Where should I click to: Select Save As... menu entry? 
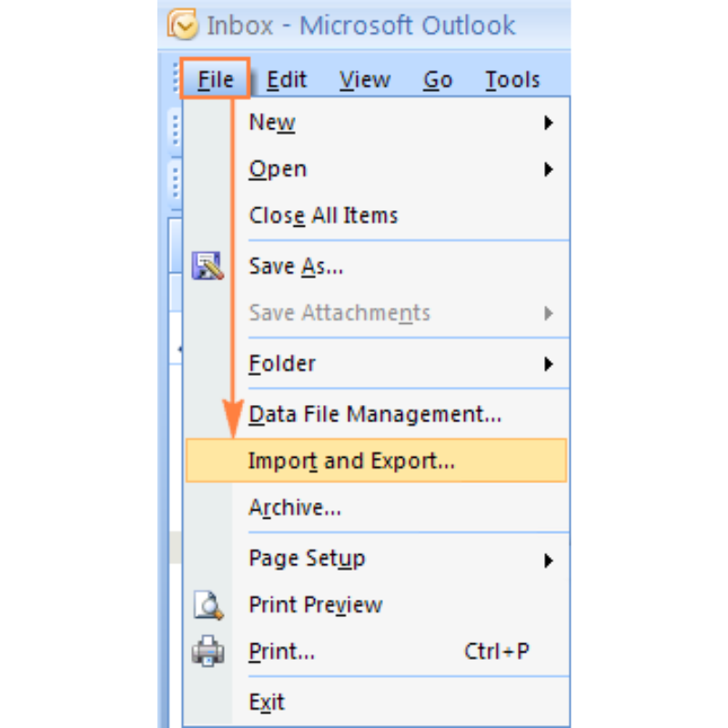[376, 267]
